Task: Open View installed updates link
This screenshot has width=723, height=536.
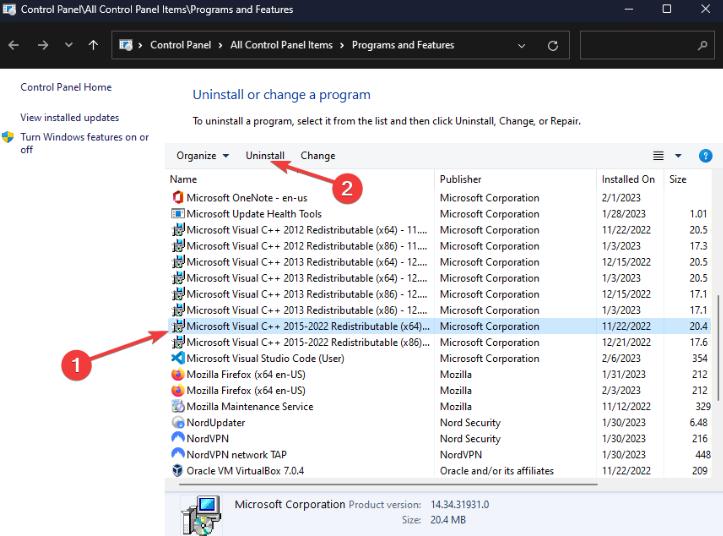Action: [70, 118]
